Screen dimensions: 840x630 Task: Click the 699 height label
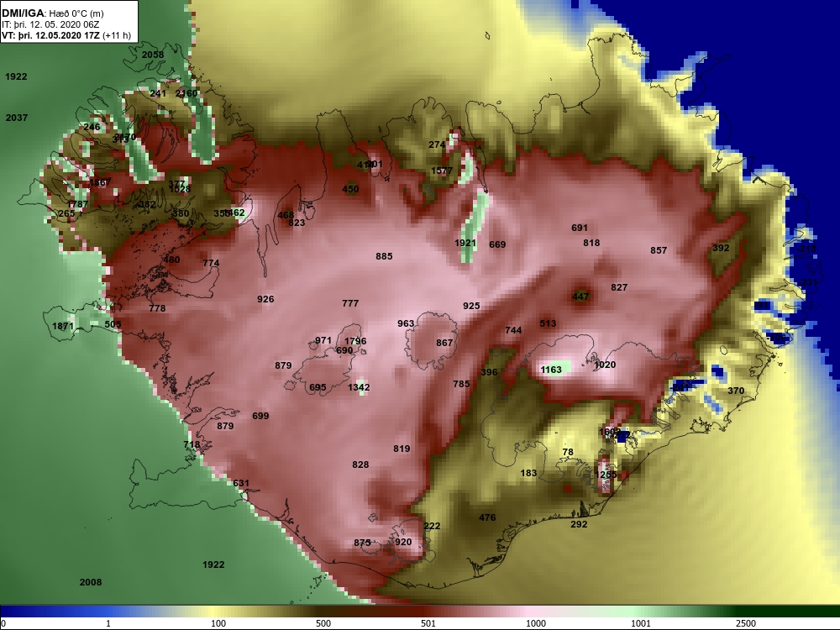point(261,416)
